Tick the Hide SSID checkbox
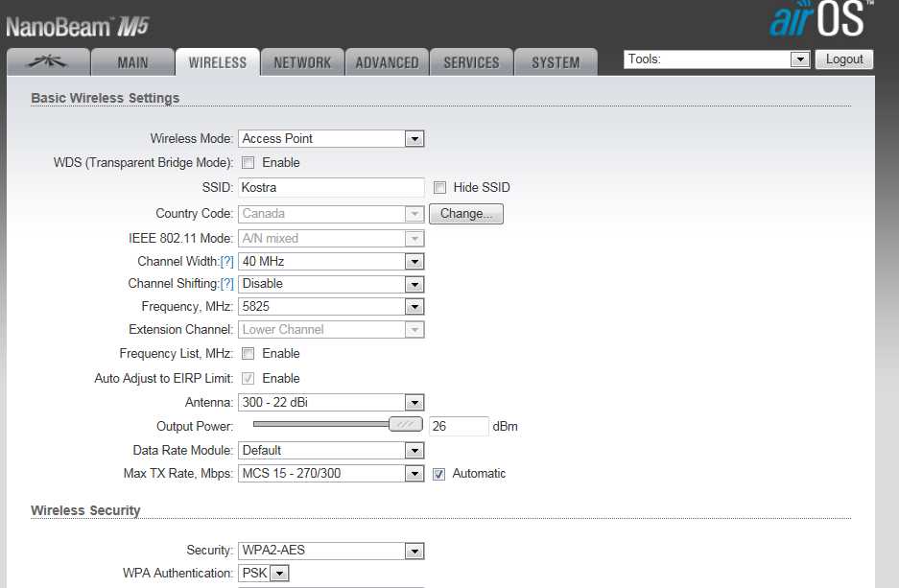 pos(439,187)
